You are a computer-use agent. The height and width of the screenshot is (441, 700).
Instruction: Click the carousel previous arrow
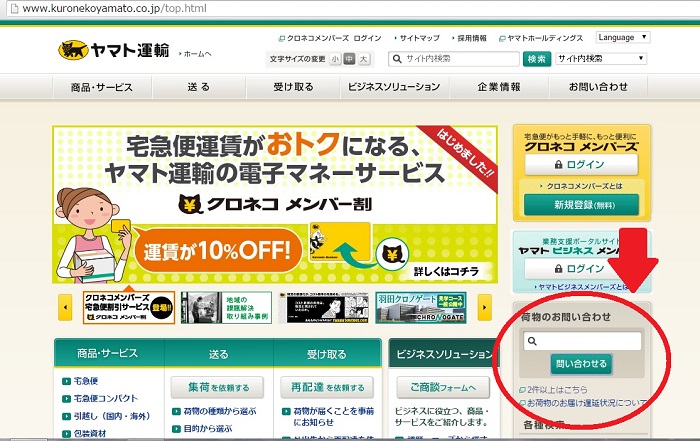coord(65,307)
